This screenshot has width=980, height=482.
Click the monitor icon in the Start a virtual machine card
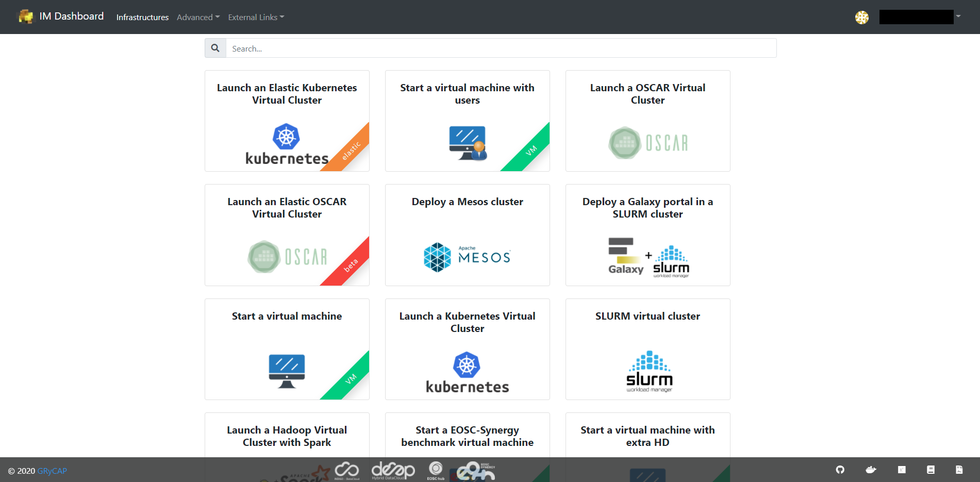coord(287,371)
